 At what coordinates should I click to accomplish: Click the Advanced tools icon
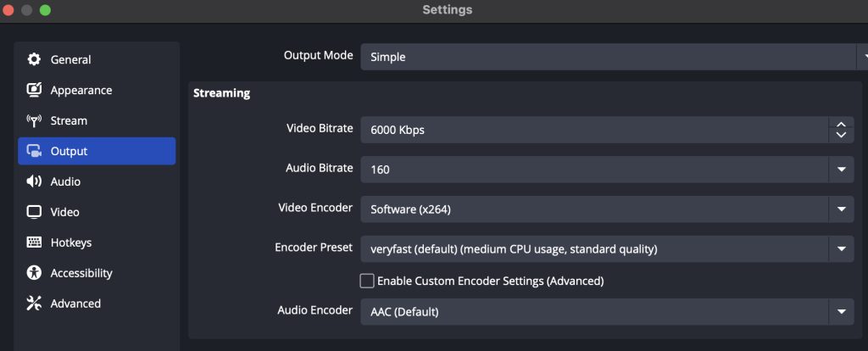click(34, 304)
